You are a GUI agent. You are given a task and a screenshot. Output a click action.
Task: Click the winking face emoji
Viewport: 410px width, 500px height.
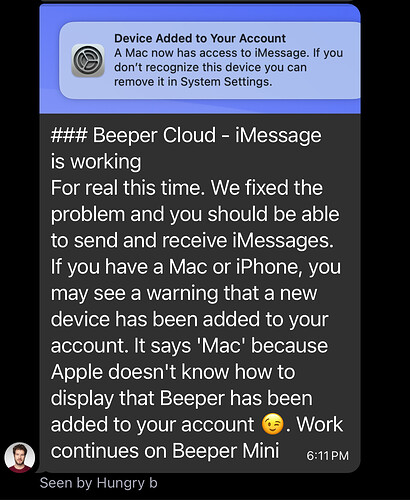click(272, 425)
